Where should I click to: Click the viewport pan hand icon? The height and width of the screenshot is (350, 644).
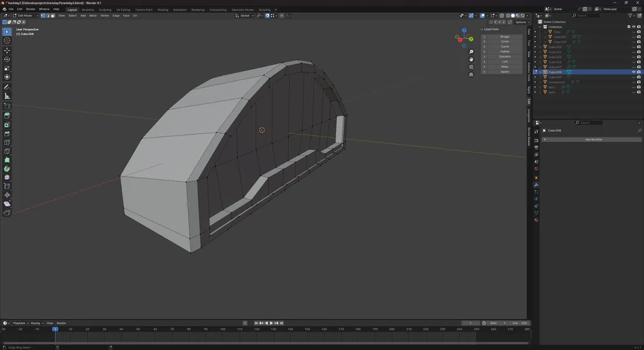[x=471, y=59]
